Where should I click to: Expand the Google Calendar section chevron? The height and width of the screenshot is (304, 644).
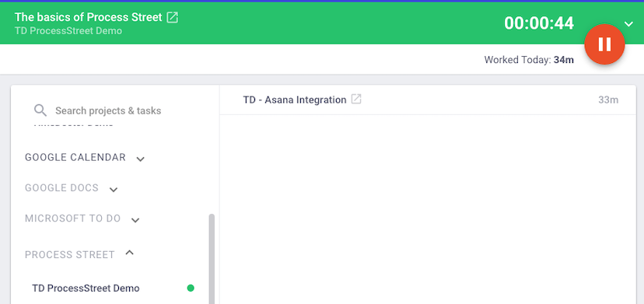[x=141, y=159]
